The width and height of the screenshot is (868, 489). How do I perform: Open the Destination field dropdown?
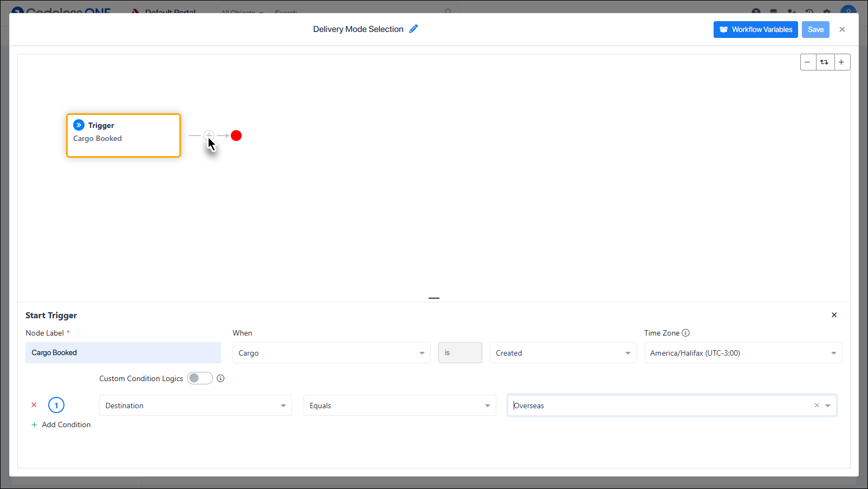pyautogui.click(x=196, y=406)
